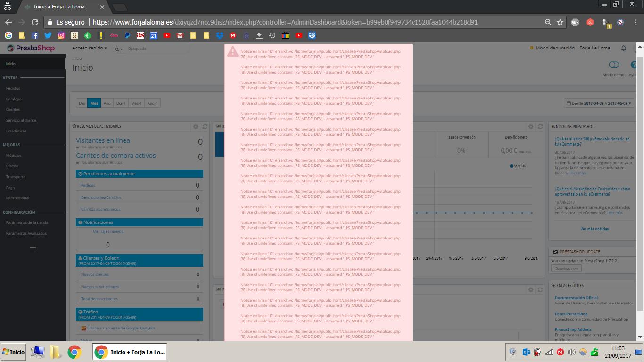Image resolution: width=644 pixels, height=362 pixels.
Task: Open the PrestaShop notifications bell
Action: (623, 48)
